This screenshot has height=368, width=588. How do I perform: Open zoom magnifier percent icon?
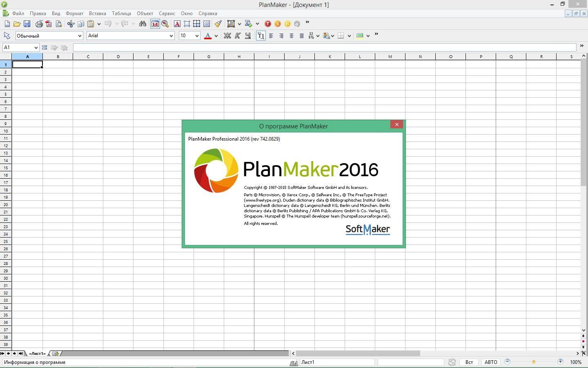click(x=165, y=24)
